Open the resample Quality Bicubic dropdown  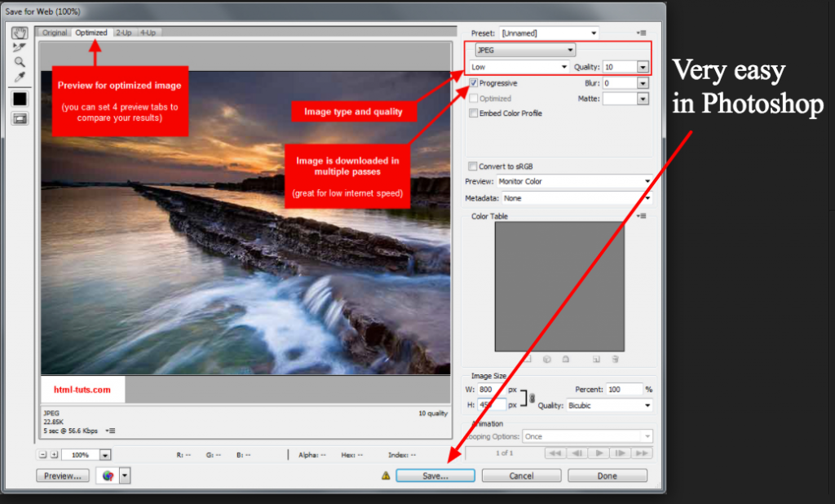(x=610, y=405)
